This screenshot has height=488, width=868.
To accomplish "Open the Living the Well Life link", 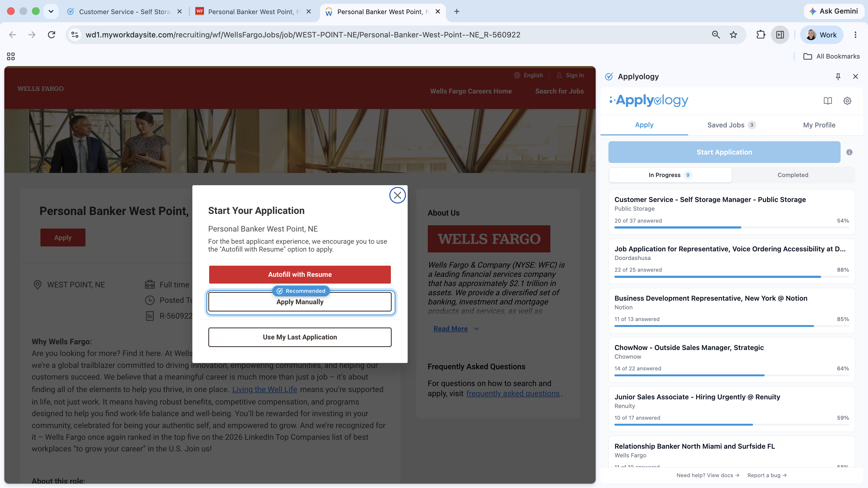I will coord(264,389).
